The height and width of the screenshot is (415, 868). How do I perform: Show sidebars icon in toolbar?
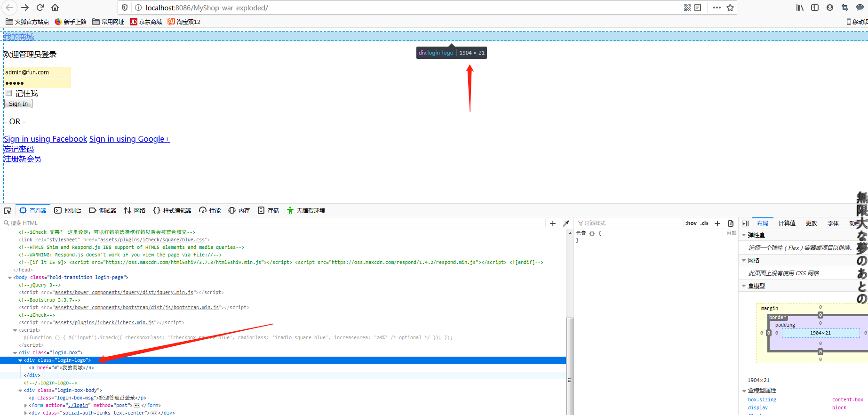(815, 8)
